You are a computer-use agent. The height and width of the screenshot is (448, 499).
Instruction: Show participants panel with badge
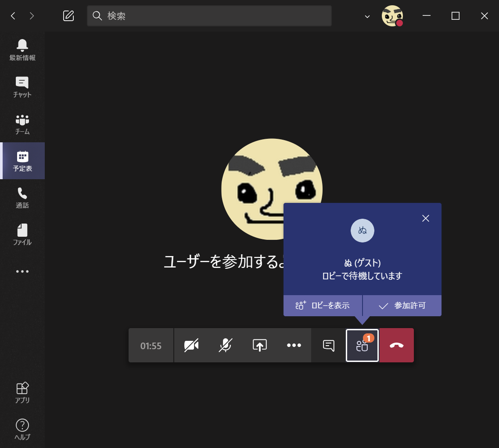pos(362,345)
